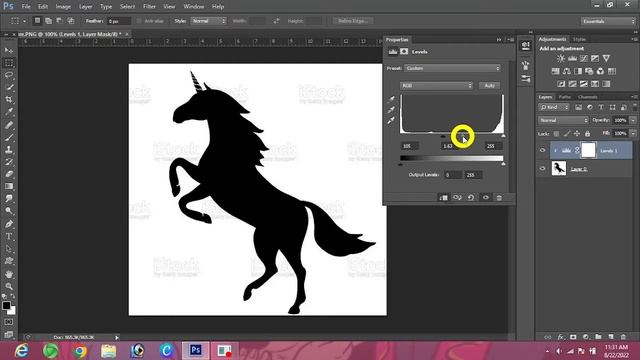Open the Opacity slider dropdown arrow

tap(633, 120)
